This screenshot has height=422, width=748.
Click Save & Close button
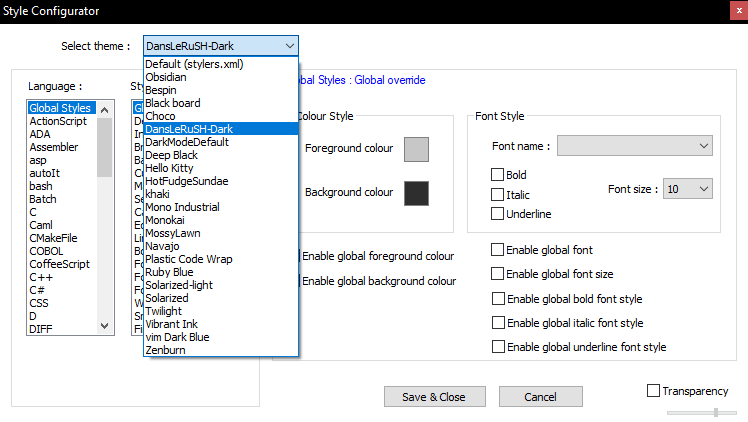[x=435, y=397]
